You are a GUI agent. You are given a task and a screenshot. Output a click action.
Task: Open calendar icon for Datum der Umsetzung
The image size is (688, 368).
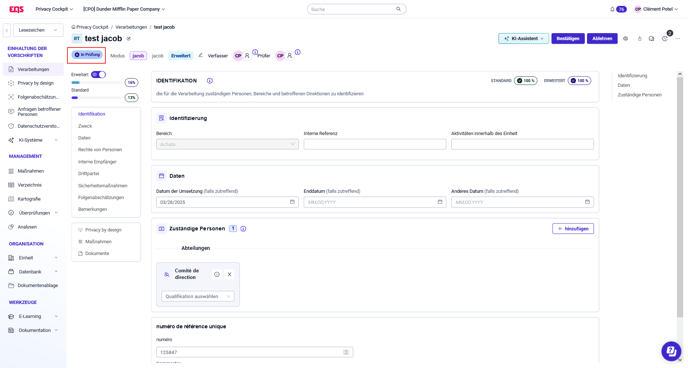click(292, 202)
